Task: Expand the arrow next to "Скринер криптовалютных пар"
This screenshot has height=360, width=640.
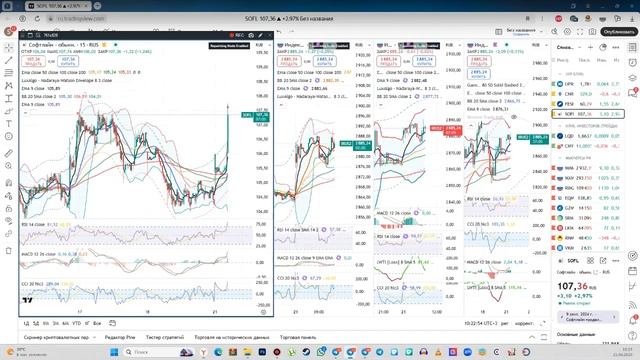Action: click(94, 338)
